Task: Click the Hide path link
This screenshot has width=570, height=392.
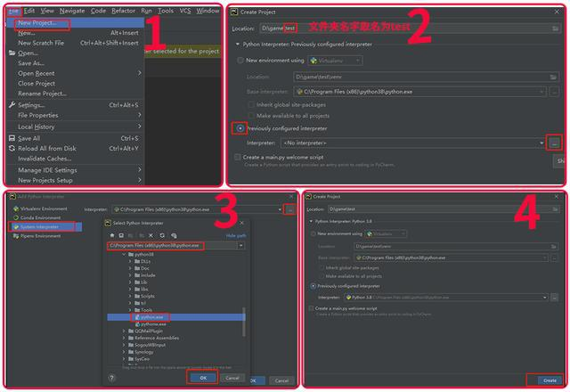Action: 236,236
